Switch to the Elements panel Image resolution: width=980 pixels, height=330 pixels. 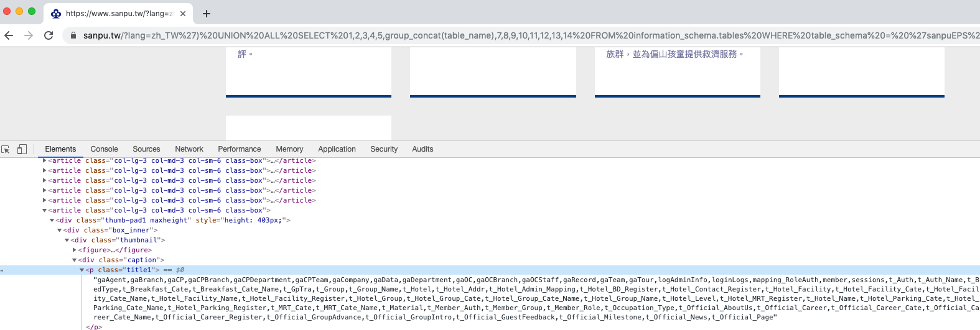coord(60,149)
